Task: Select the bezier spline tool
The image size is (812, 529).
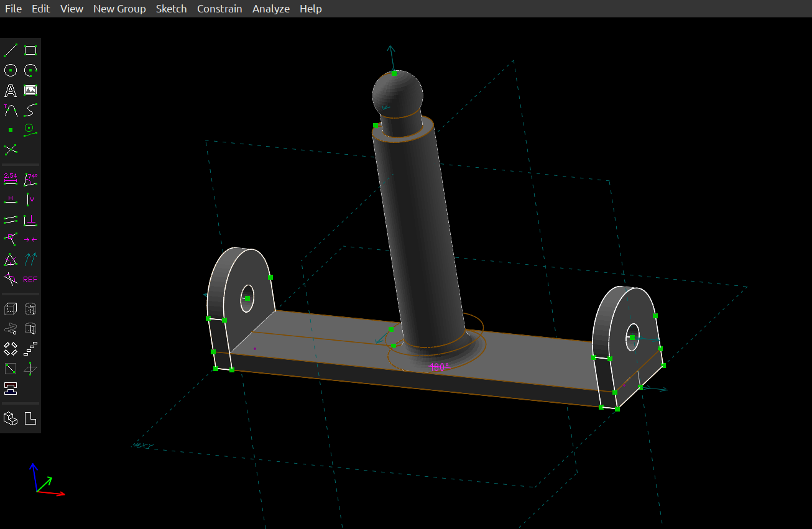Action: [x=30, y=110]
